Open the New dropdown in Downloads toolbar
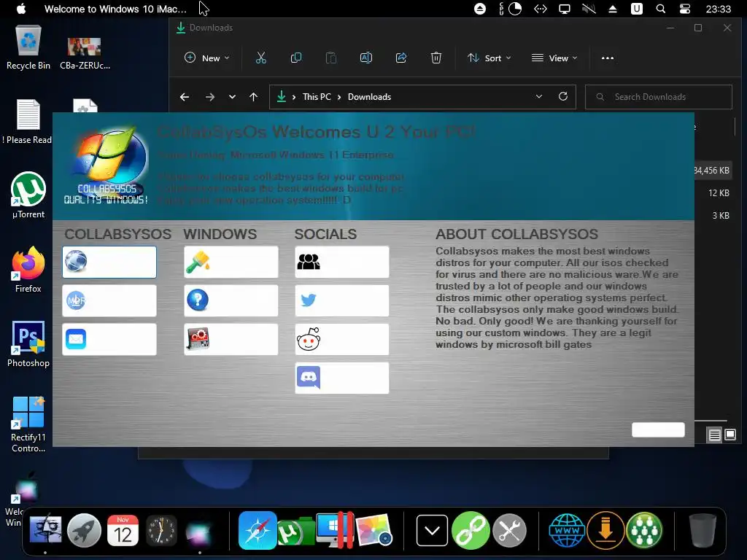Screen dimensions: 747x560 (x=207, y=58)
